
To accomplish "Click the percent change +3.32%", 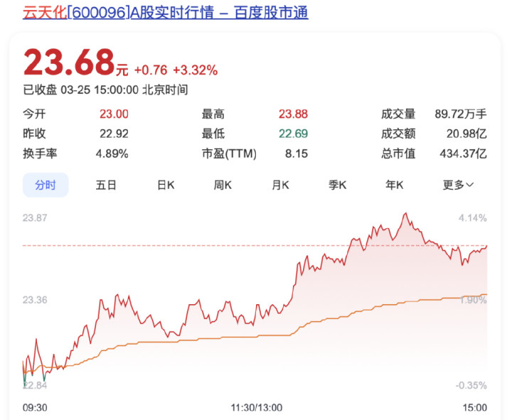I will [196, 70].
